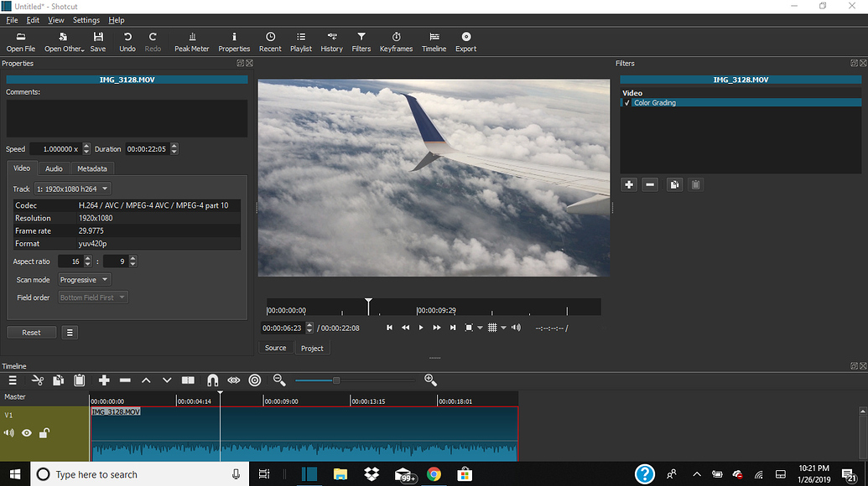This screenshot has width=868, height=486.
Task: Click the fast forward playback button
Action: point(437,328)
